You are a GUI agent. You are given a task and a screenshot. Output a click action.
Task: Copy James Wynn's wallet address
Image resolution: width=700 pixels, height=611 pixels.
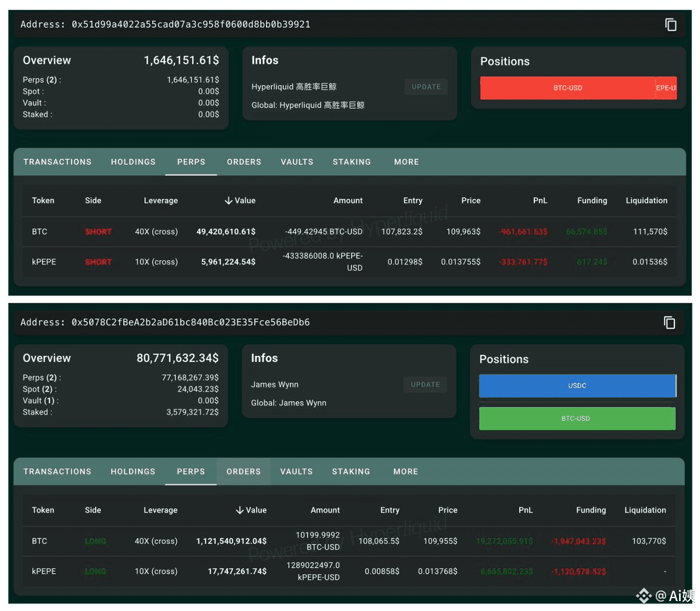(x=669, y=322)
